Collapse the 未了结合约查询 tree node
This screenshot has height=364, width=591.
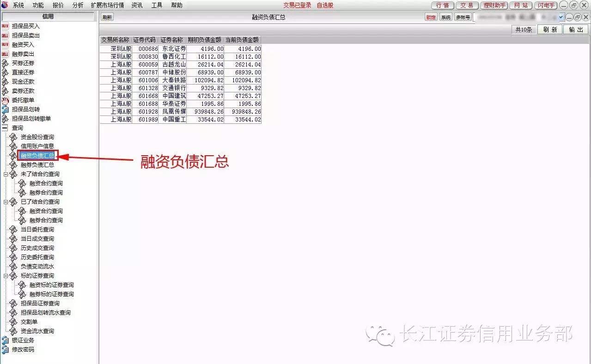6,174
